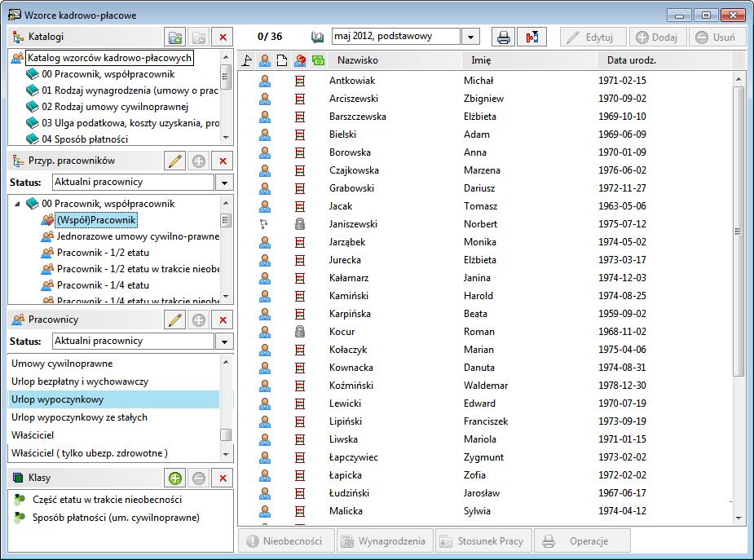
Task: Click the red X in Klasy header
Action: 223,478
